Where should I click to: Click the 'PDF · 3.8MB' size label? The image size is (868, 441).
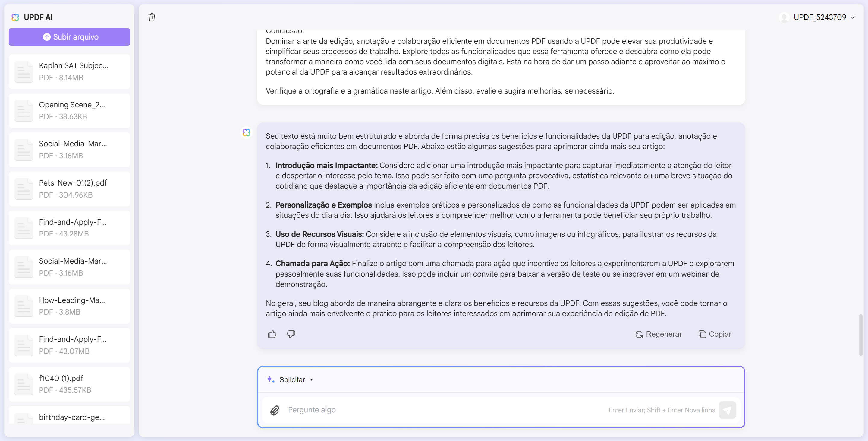click(x=60, y=312)
